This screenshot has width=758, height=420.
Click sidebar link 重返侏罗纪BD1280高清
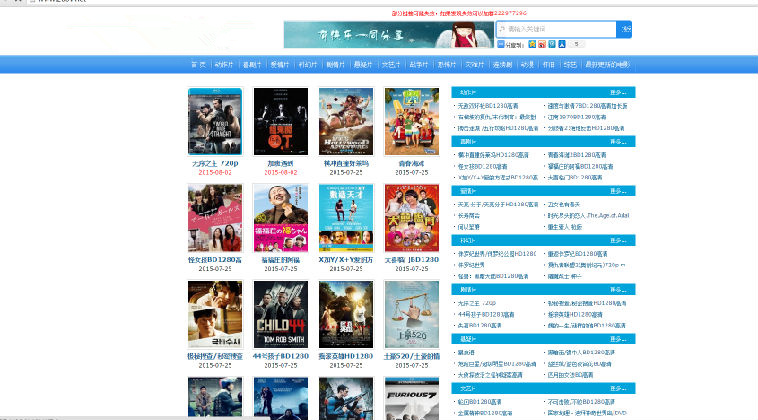point(577,254)
